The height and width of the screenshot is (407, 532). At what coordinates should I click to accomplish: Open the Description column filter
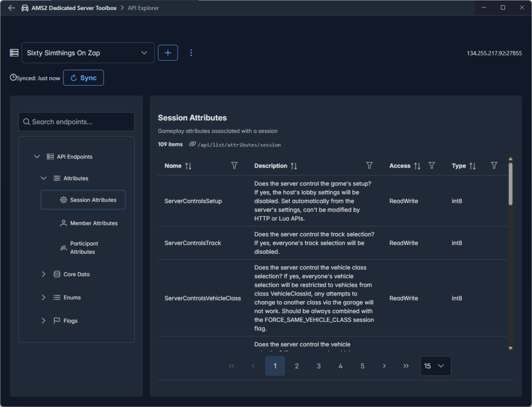[x=369, y=166]
